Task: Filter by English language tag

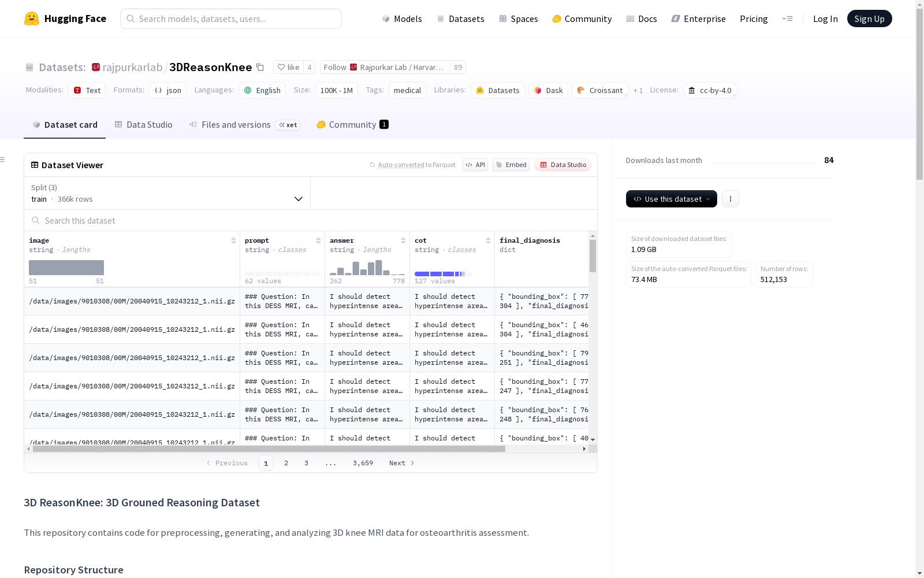Action: (262, 90)
